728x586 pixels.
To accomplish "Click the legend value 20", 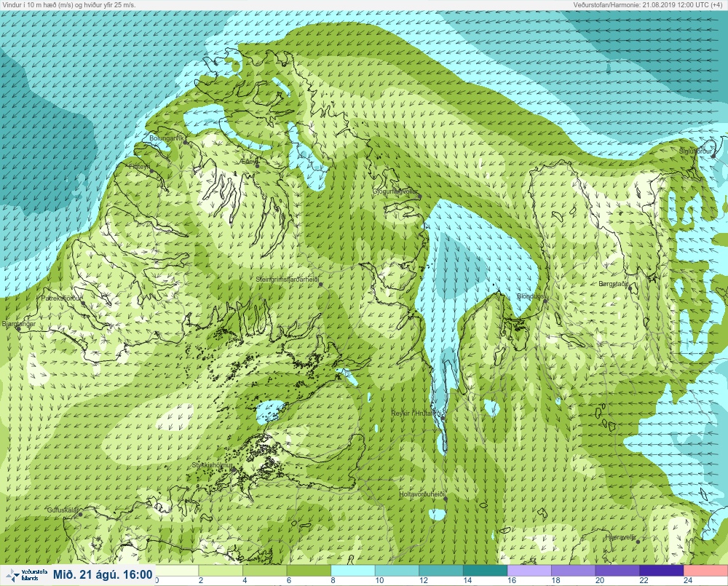I will [600, 580].
